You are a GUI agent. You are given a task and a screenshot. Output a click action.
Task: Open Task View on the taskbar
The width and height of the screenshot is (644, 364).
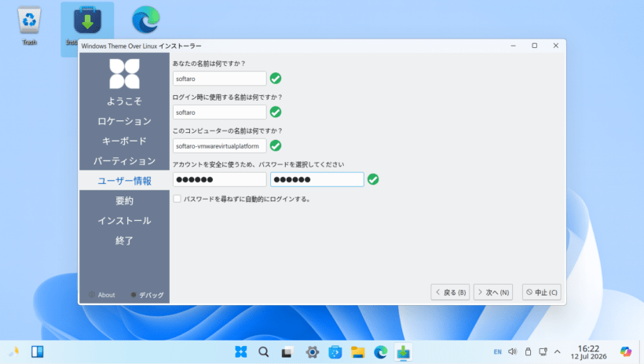click(x=287, y=352)
